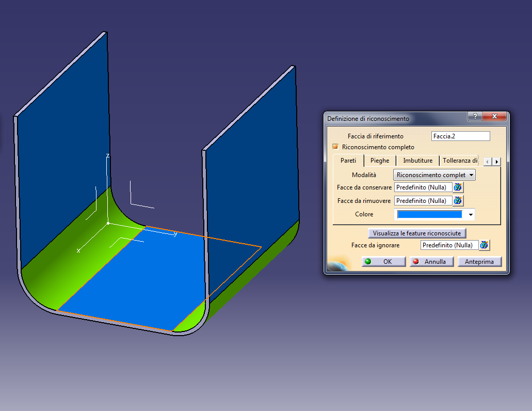Click the right tab scroll arrow

click(496, 161)
